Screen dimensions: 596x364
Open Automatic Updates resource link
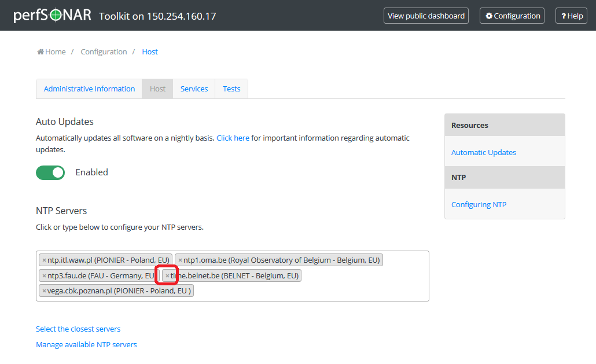pos(484,152)
